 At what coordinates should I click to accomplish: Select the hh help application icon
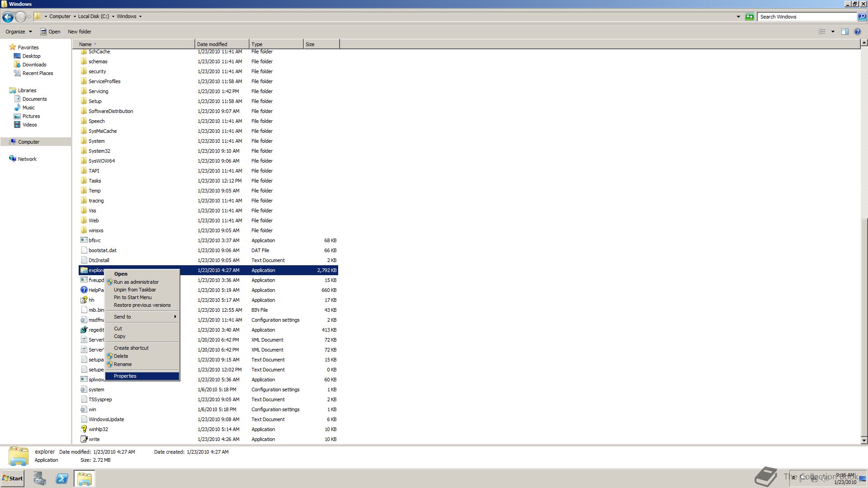[x=84, y=300]
